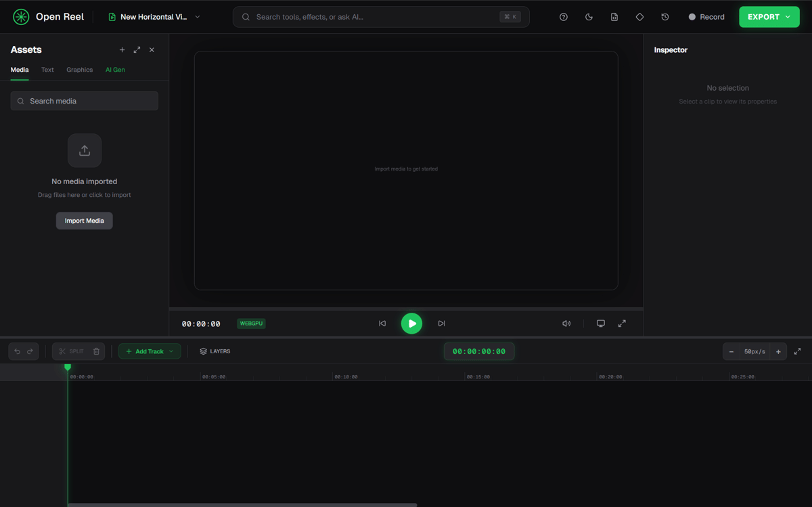Click the Layers icon in the timeline toolbar
The width and height of the screenshot is (812, 507).
tap(202, 351)
